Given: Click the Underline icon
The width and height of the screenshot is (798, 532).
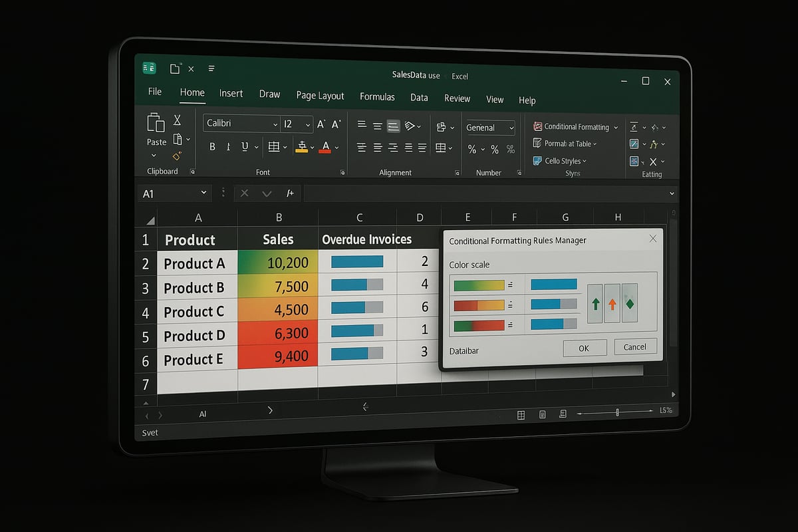Looking at the screenshot, I should 245,146.
